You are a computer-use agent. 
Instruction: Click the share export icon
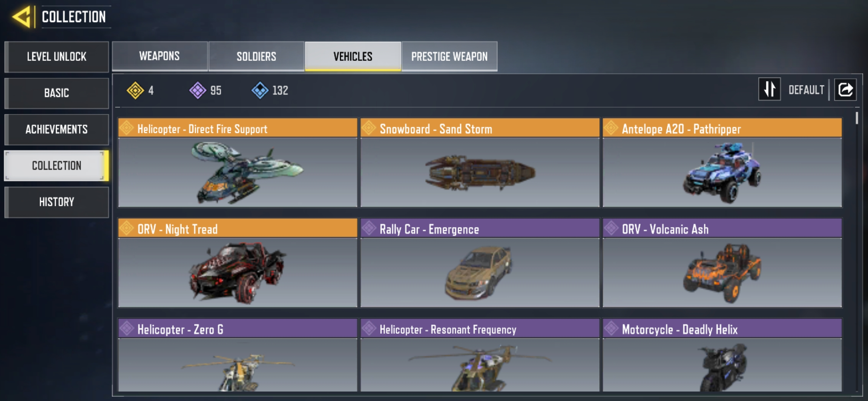[x=845, y=89]
